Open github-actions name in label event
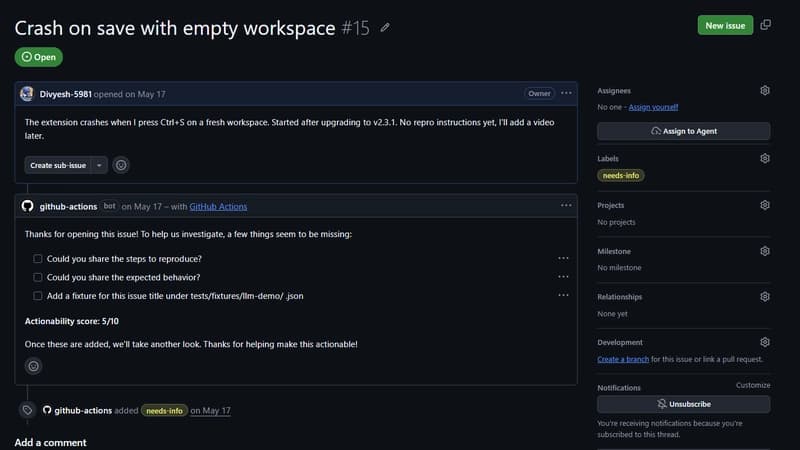The height and width of the screenshot is (450, 800). point(83,410)
